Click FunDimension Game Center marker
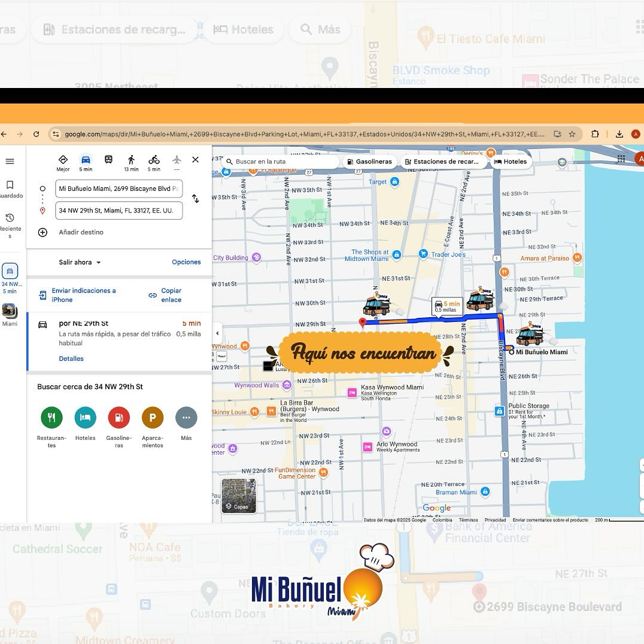This screenshot has width=644, height=644. click(x=323, y=472)
